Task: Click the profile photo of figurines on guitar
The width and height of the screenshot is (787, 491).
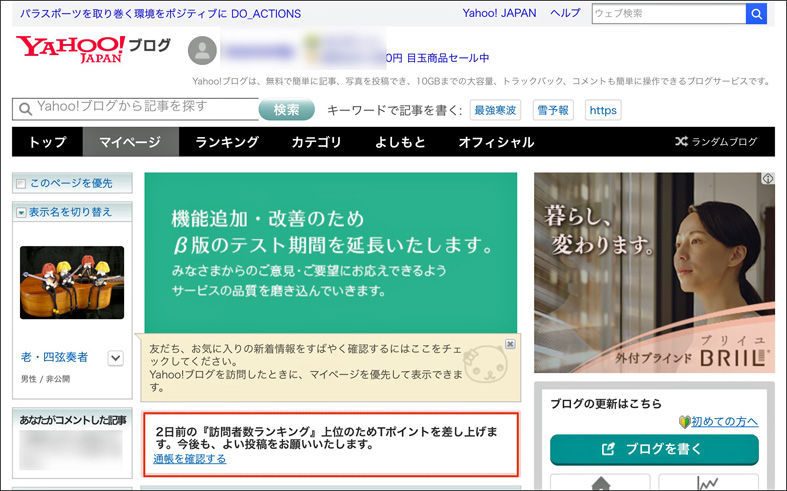Action: coord(72,283)
